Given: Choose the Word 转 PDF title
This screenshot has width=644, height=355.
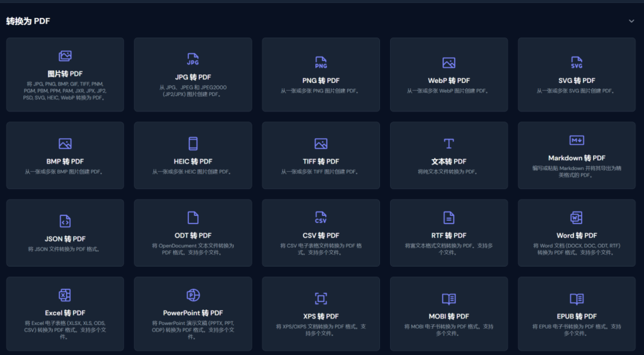Looking at the screenshot, I should point(577,235).
